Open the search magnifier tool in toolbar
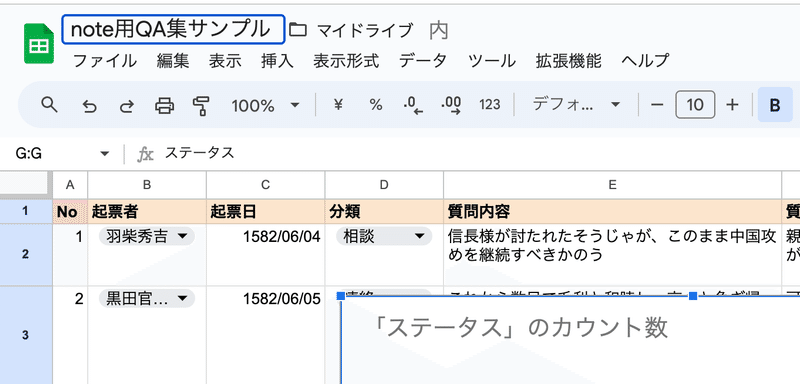Image resolution: width=800 pixels, height=384 pixels. click(49, 105)
